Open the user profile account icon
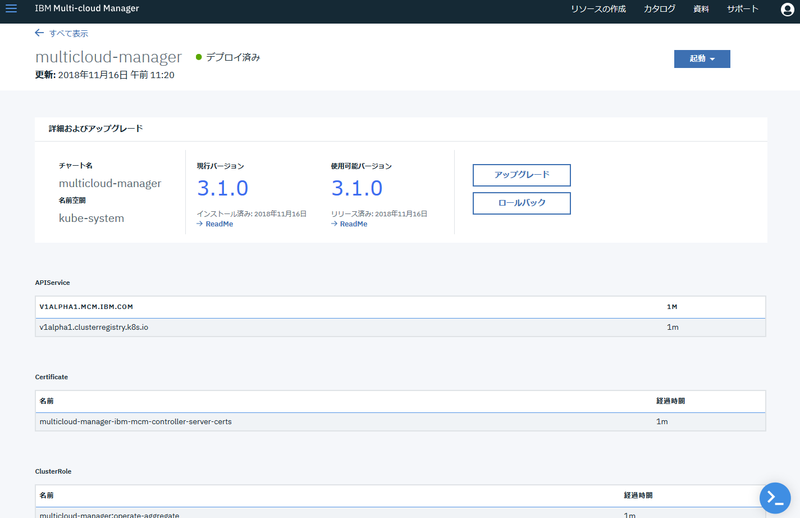 point(787,9)
